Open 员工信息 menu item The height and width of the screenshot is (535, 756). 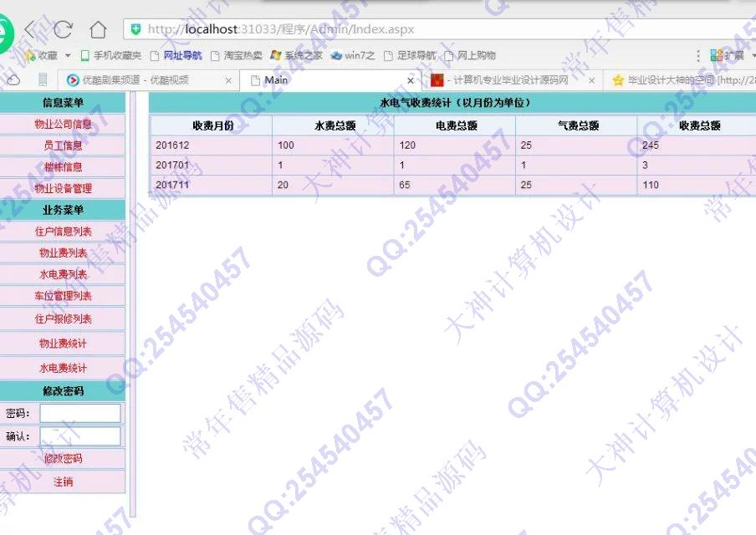(63, 145)
